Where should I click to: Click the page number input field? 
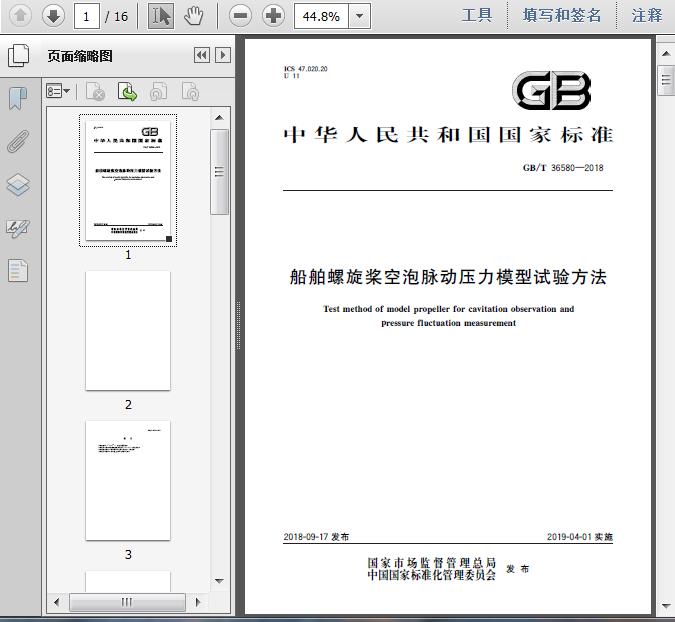pyautogui.click(x=87, y=16)
